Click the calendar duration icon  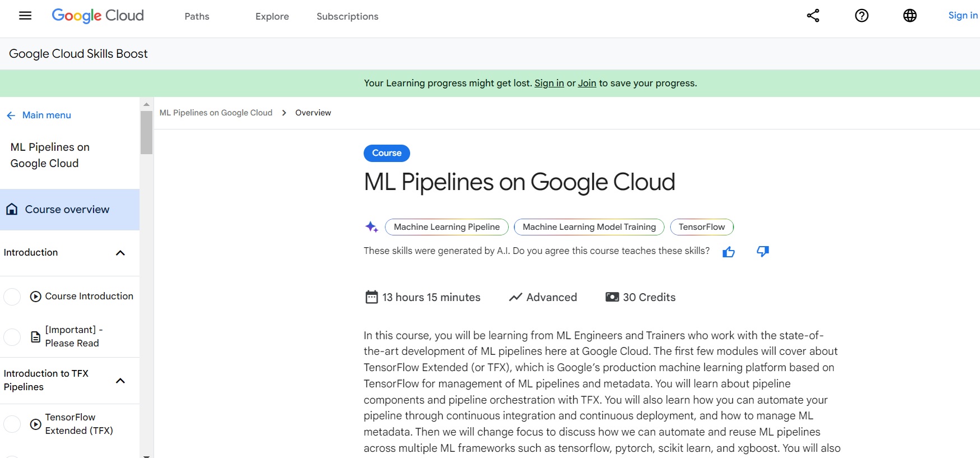(x=371, y=297)
